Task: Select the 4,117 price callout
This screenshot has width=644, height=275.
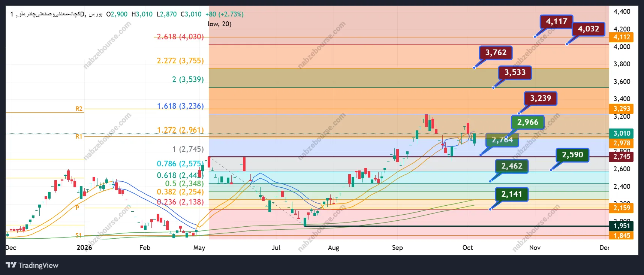Action: [556, 21]
